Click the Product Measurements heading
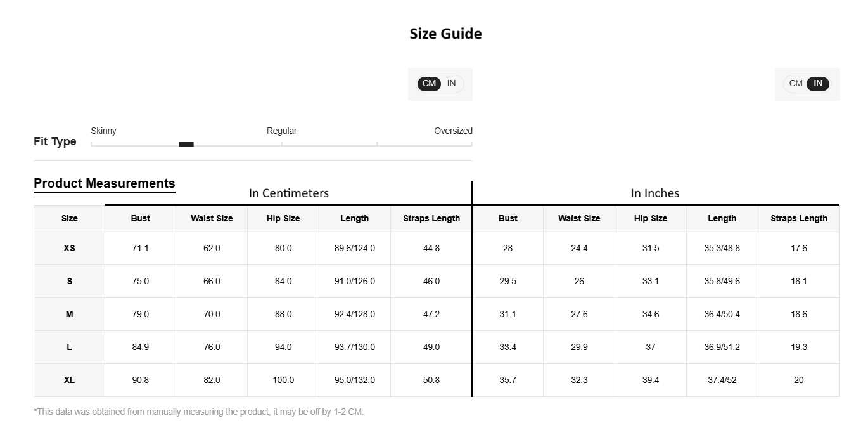This screenshot has width=868, height=444. (x=105, y=183)
